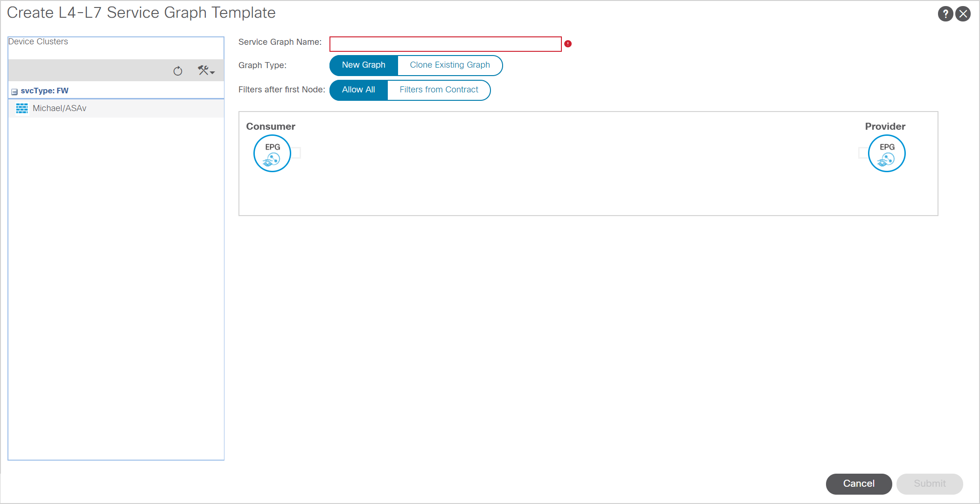
Task: Close the Create Service Graph Template dialog
Action: tap(963, 14)
